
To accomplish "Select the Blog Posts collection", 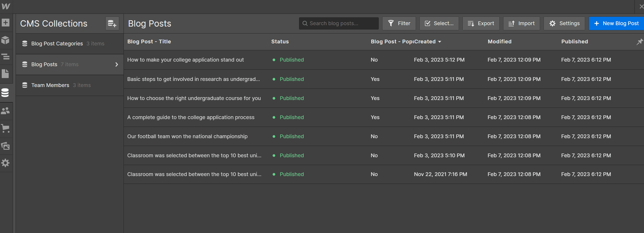I will tap(70, 64).
